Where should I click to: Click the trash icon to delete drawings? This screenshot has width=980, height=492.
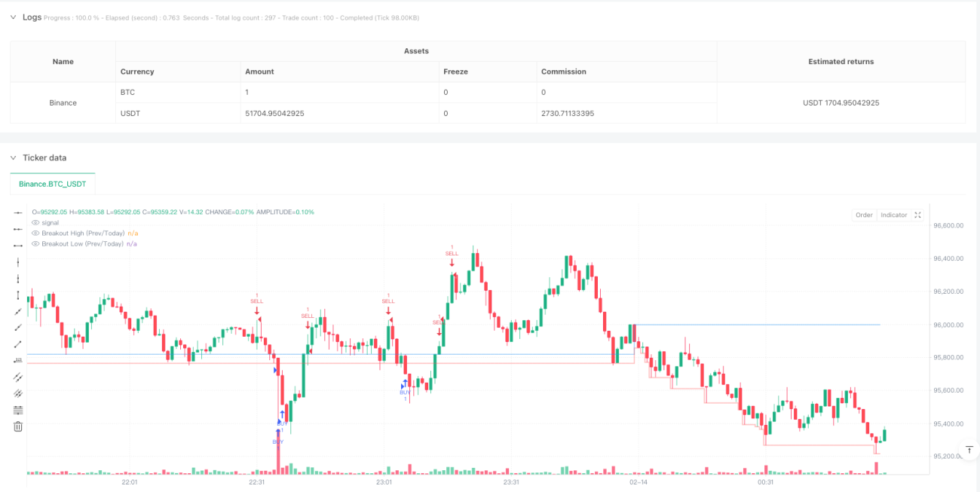[18, 426]
